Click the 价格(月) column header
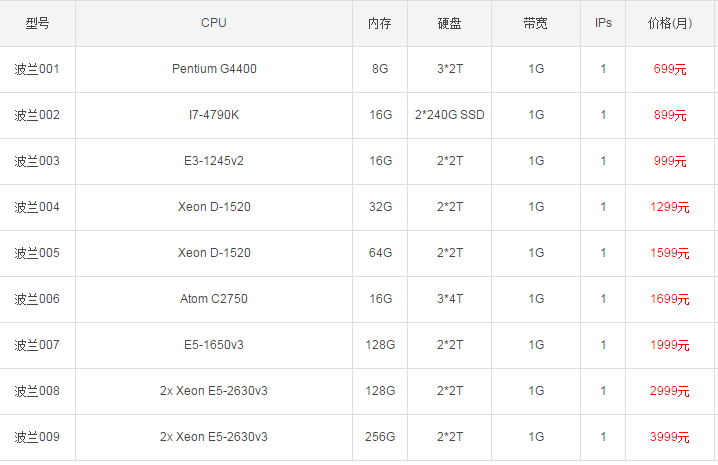The width and height of the screenshot is (718, 465). [669, 23]
